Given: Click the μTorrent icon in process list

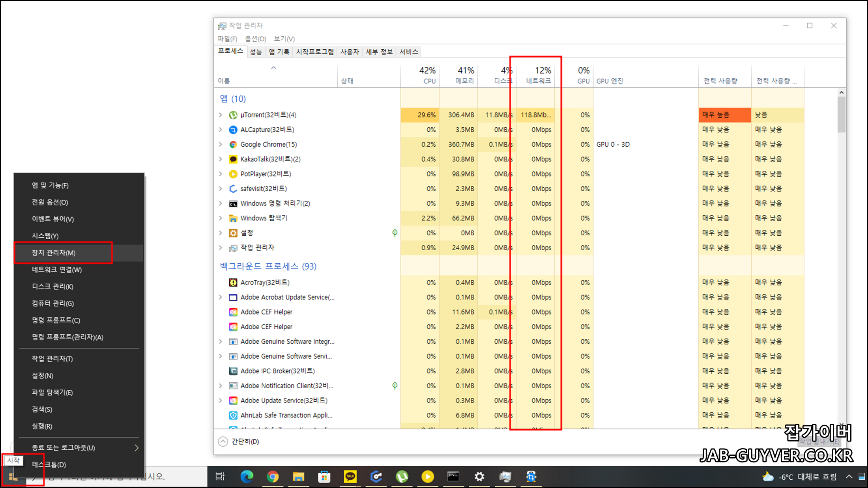Looking at the screenshot, I should [x=233, y=115].
